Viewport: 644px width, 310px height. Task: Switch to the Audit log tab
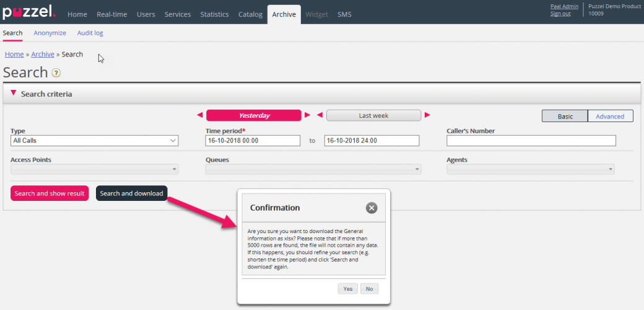pyautogui.click(x=90, y=33)
